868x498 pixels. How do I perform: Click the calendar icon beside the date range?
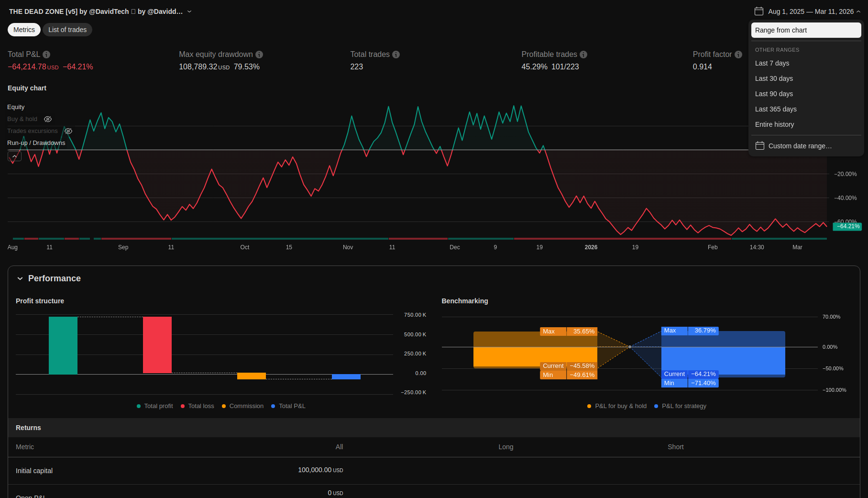click(x=759, y=11)
